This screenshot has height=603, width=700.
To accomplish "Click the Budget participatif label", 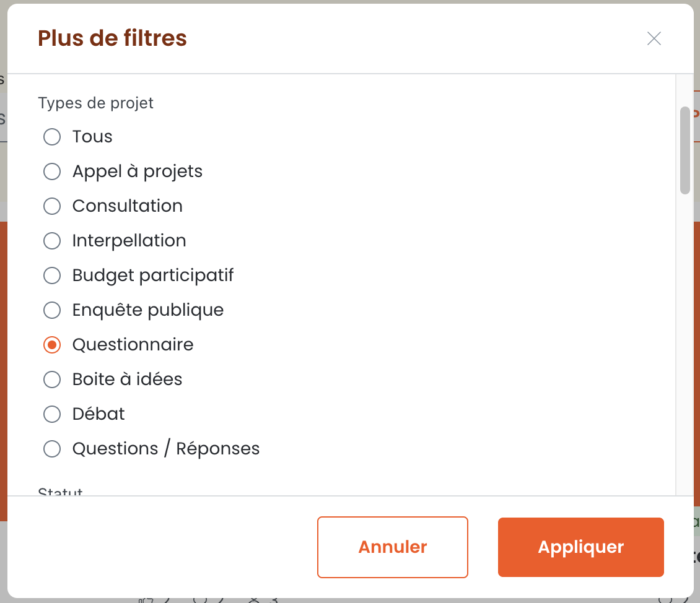I will (152, 275).
